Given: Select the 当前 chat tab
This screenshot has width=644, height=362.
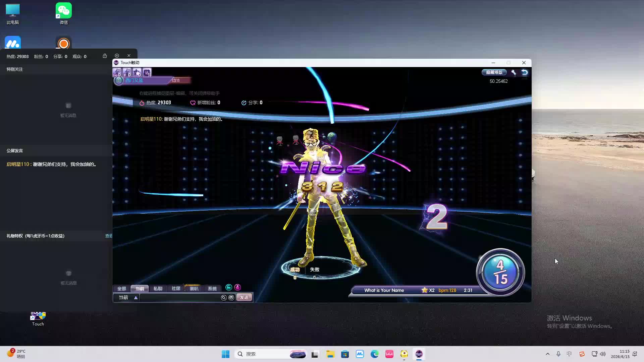Looking at the screenshot, I should pos(140,289).
